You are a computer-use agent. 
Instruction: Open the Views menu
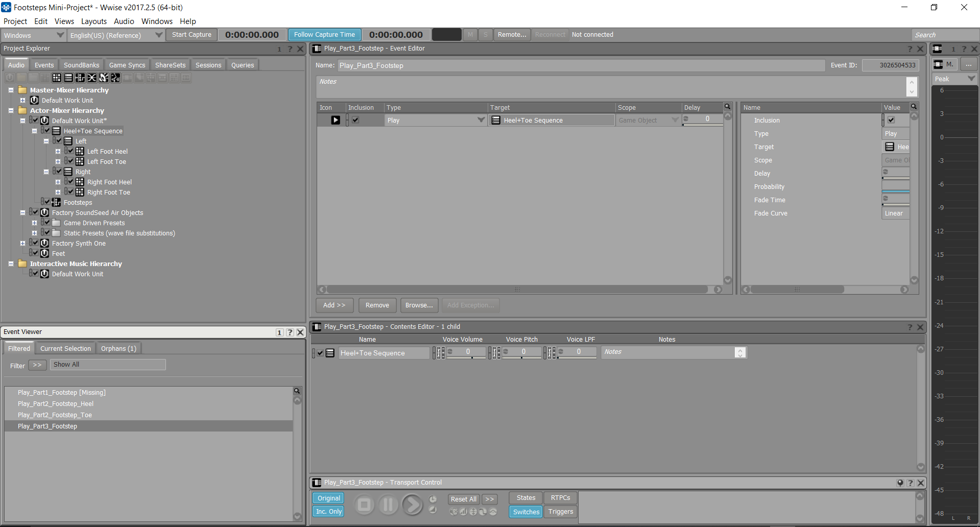pyautogui.click(x=64, y=21)
